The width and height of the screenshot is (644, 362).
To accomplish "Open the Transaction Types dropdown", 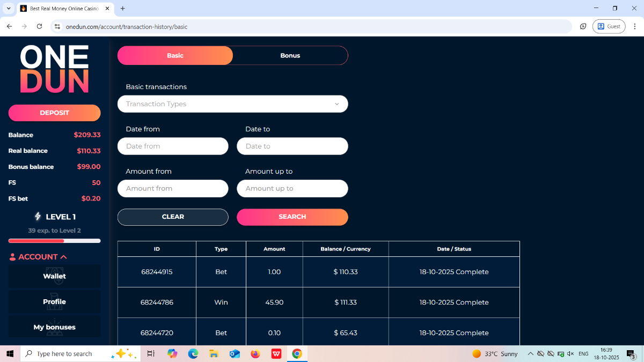I will [232, 104].
